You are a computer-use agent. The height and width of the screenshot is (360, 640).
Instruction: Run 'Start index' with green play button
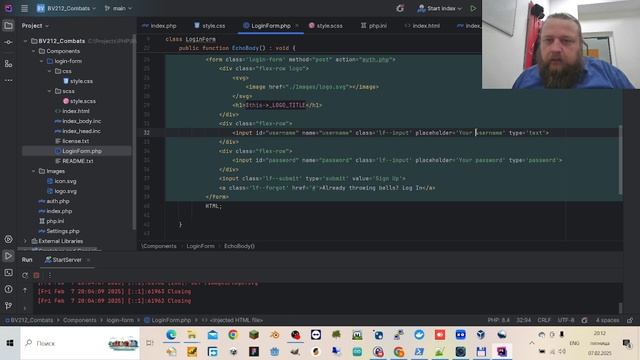[473, 8]
